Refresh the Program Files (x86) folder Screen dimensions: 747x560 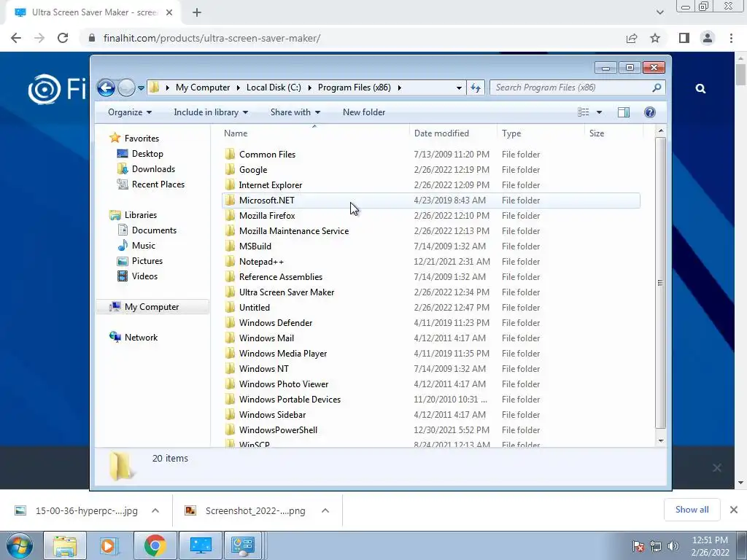(476, 87)
